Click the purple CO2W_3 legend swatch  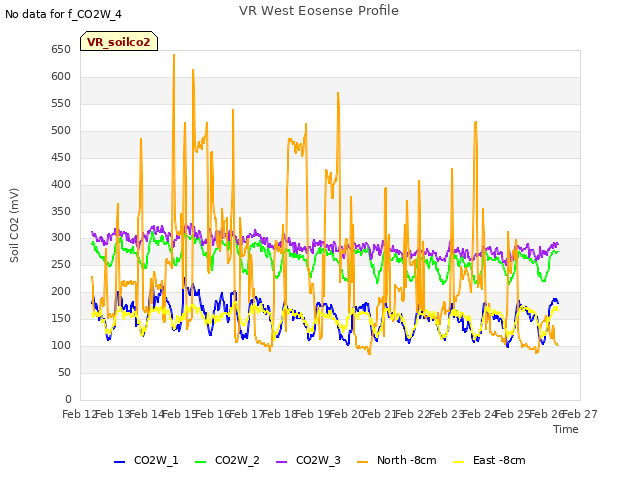(x=282, y=462)
